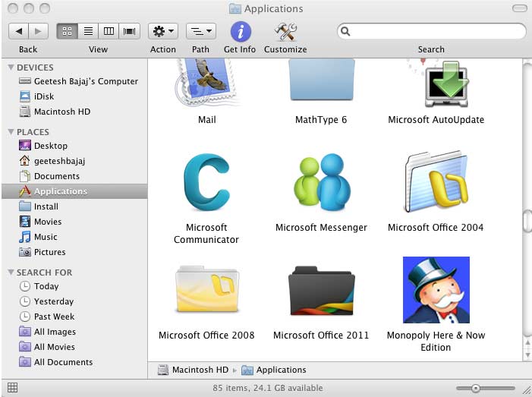
Task: Open Movies in the sidebar
Action: click(40, 222)
